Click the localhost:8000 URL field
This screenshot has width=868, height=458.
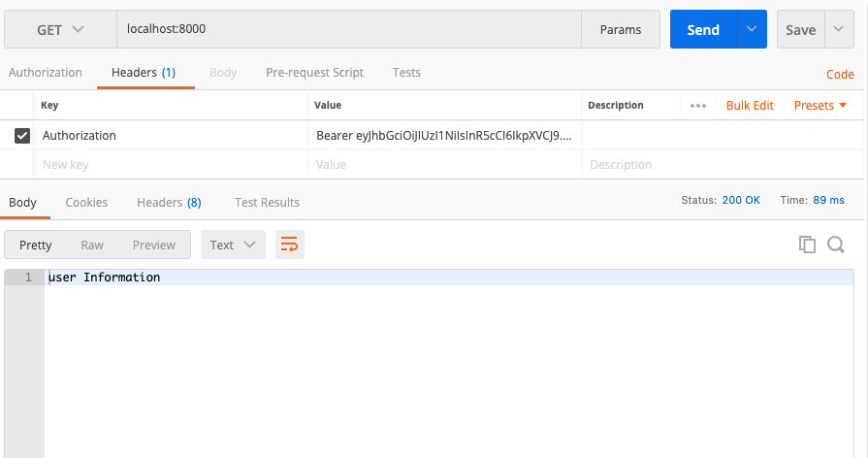pyautogui.click(x=349, y=29)
